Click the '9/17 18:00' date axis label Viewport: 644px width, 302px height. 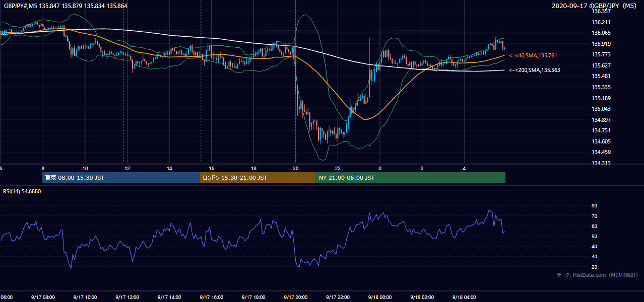tap(253, 297)
